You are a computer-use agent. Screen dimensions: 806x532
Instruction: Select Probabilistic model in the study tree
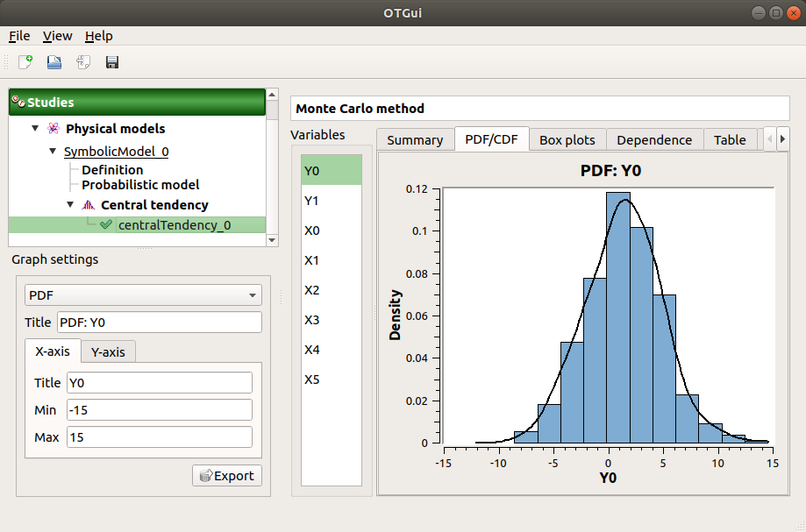140,185
